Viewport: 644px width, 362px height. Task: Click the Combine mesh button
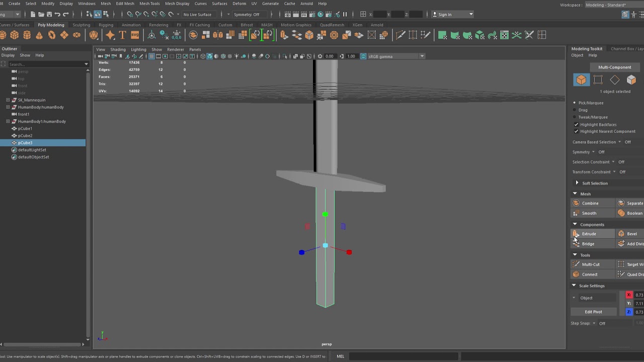coord(593,203)
